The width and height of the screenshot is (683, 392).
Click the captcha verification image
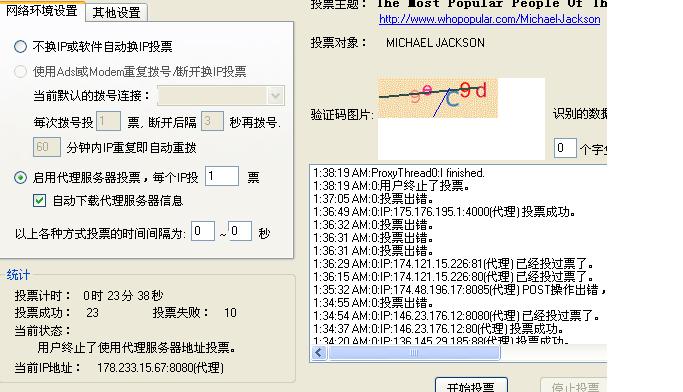coord(438,98)
